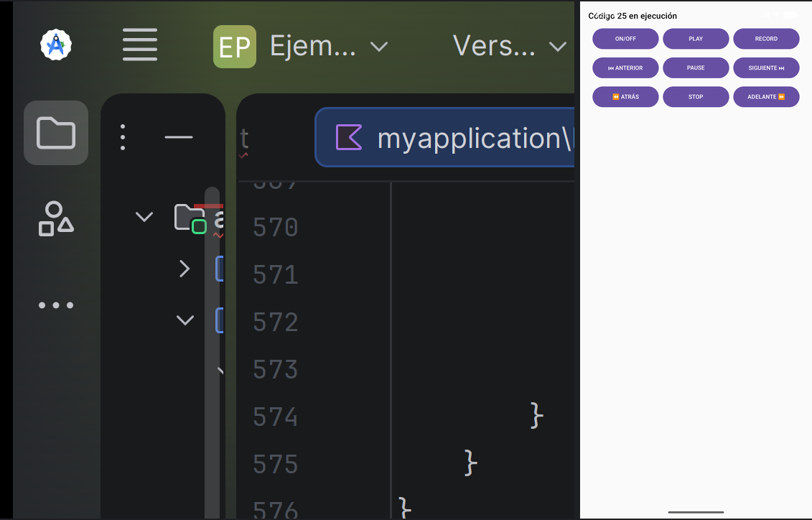Open the "Vers..." version control dropdown
Image resolution: width=812 pixels, height=520 pixels.
(510, 47)
